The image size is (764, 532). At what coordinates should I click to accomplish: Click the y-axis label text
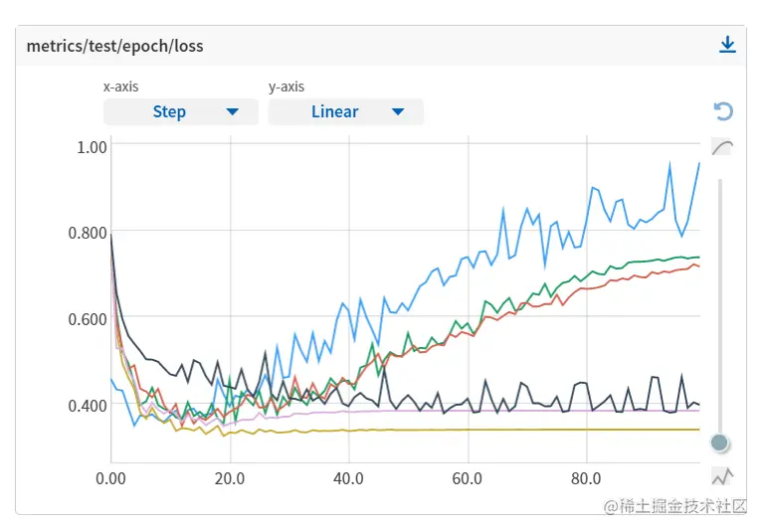coord(286,87)
